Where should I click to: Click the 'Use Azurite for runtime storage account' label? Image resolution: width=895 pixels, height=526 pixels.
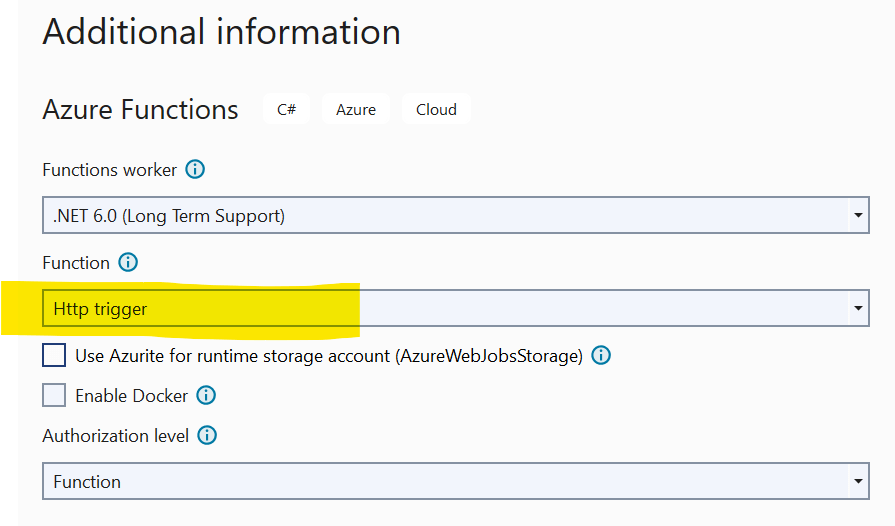tap(328, 356)
